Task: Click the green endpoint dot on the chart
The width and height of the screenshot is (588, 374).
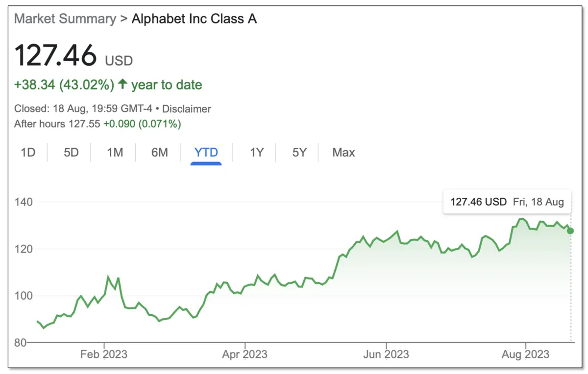Action: pos(570,230)
